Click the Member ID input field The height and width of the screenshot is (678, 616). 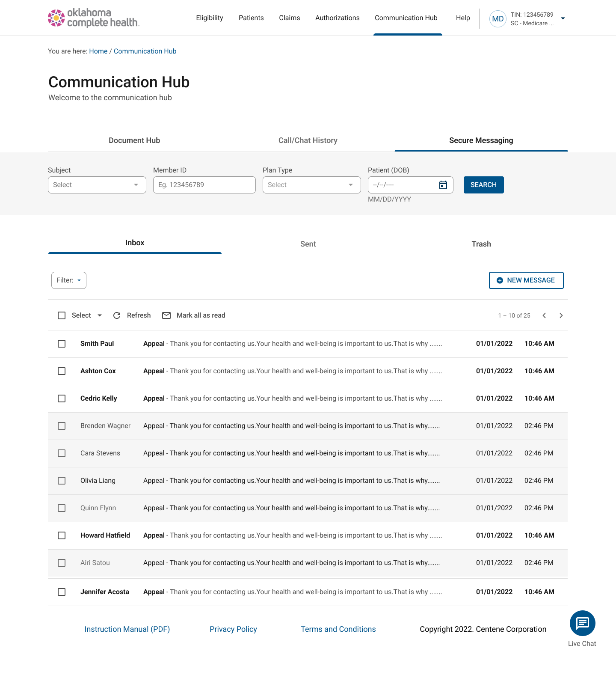pos(204,185)
